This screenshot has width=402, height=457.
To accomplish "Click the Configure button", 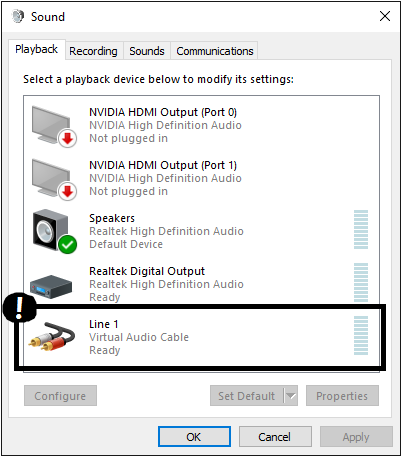I will pyautogui.click(x=60, y=396).
